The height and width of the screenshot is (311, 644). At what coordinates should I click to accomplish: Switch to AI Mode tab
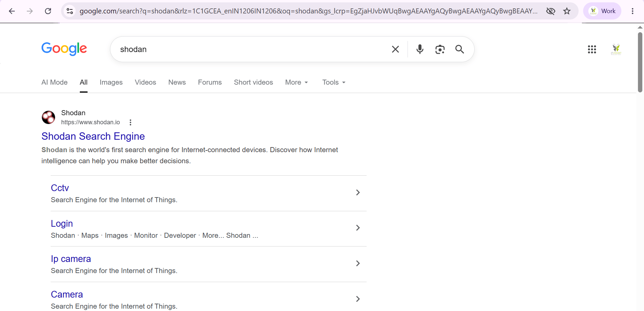pos(54,82)
